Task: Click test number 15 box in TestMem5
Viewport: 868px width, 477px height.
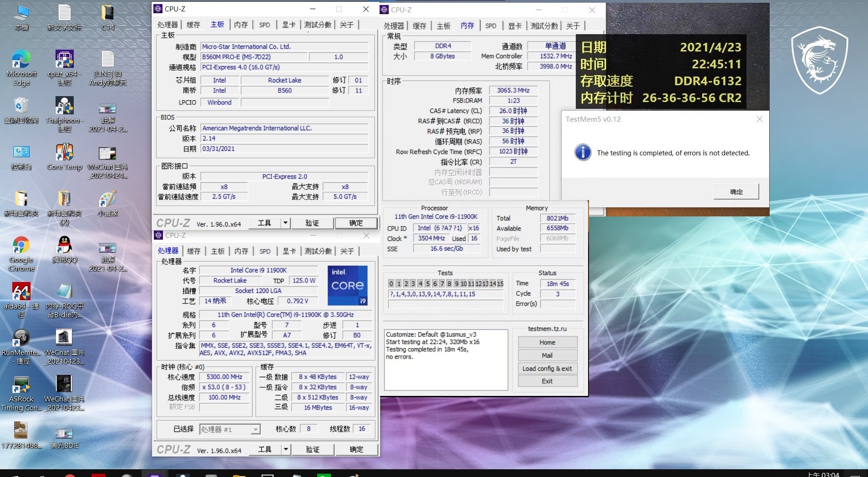Action: [x=500, y=283]
